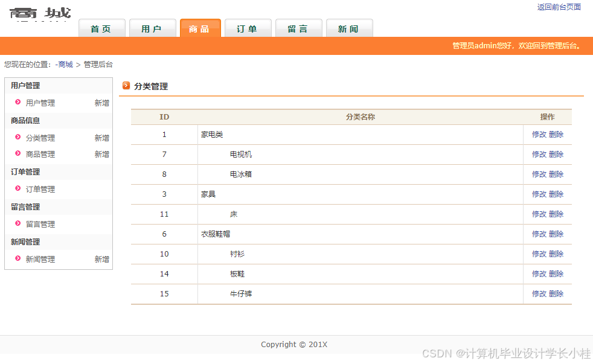Click ID cell 11 in the 床 row
Image resolution: width=593 pixels, height=364 pixels.
point(164,214)
